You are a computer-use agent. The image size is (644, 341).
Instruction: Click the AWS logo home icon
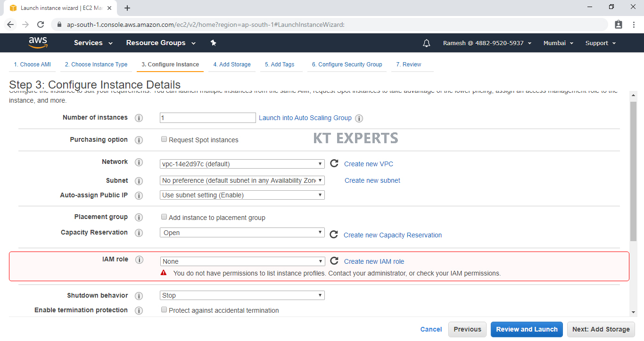pyautogui.click(x=38, y=43)
